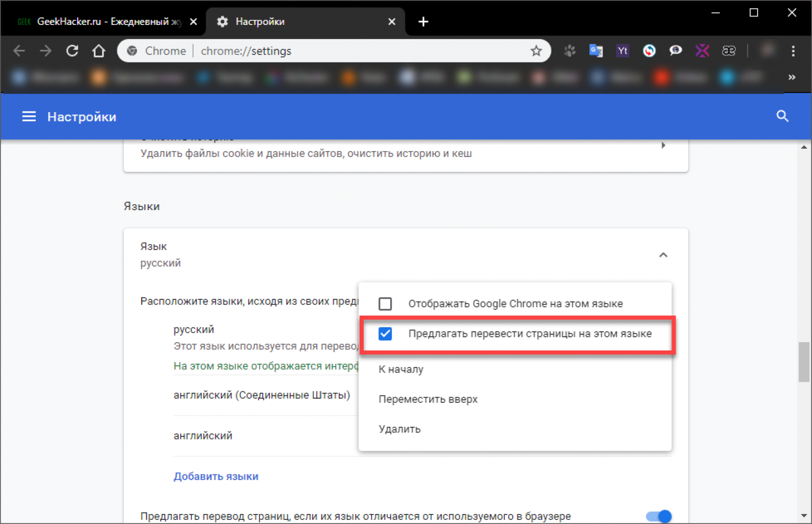The height and width of the screenshot is (524, 812).
Task: Open the paw print extension icon
Action: click(570, 51)
